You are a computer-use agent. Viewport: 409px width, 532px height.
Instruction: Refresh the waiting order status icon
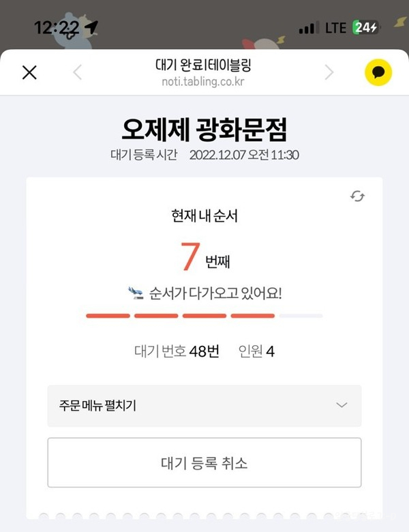point(357,196)
